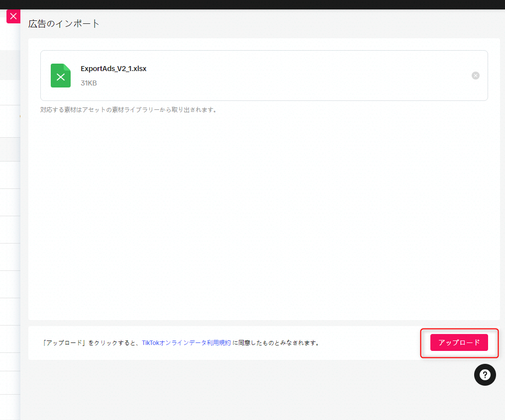Remove the uploaded ExportAds_V2_1.xlsx file
The width and height of the screenshot is (505, 420).
tap(475, 76)
